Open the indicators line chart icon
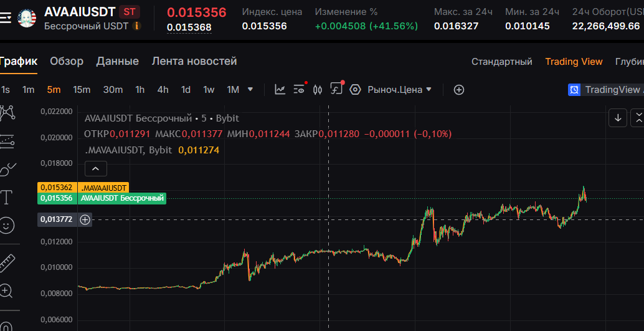Image resolution: width=644 pixels, height=331 pixels. (280, 89)
